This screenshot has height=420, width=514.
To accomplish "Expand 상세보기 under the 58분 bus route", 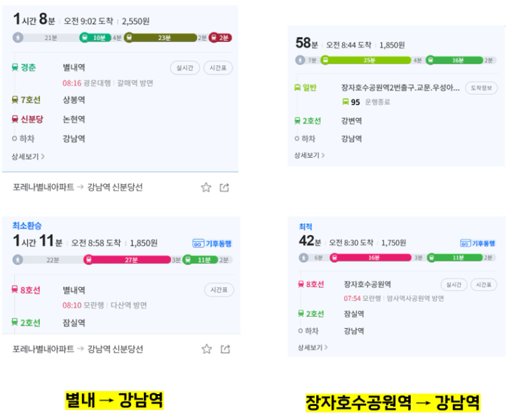I will (309, 155).
